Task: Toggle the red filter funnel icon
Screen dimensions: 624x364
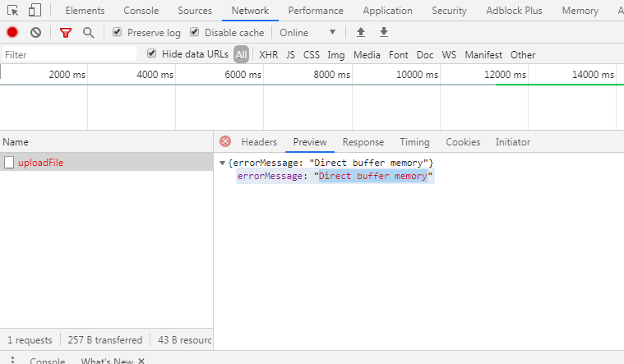Action: tap(66, 33)
